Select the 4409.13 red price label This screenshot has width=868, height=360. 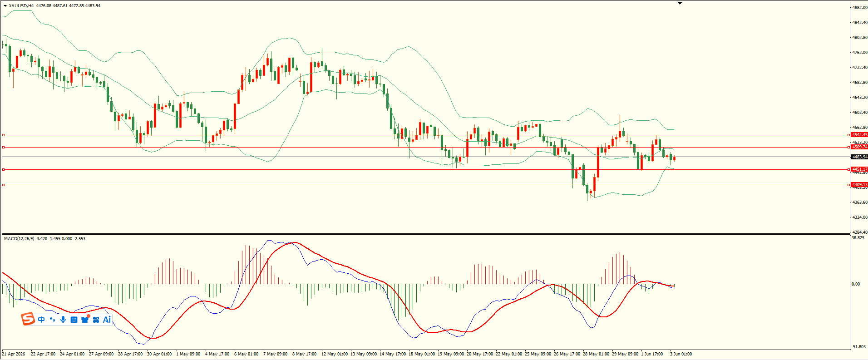click(859, 185)
